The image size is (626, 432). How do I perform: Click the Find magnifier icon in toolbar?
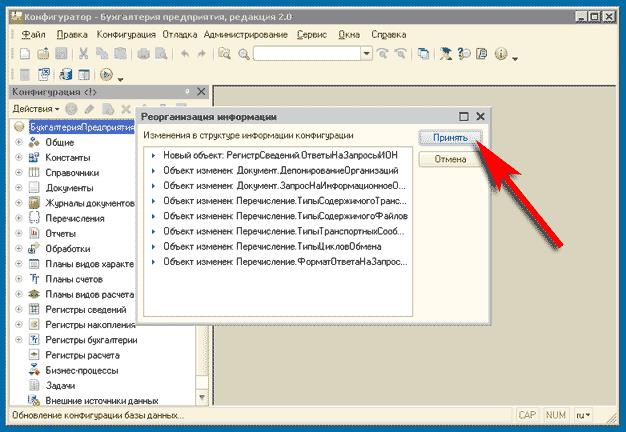click(241, 54)
